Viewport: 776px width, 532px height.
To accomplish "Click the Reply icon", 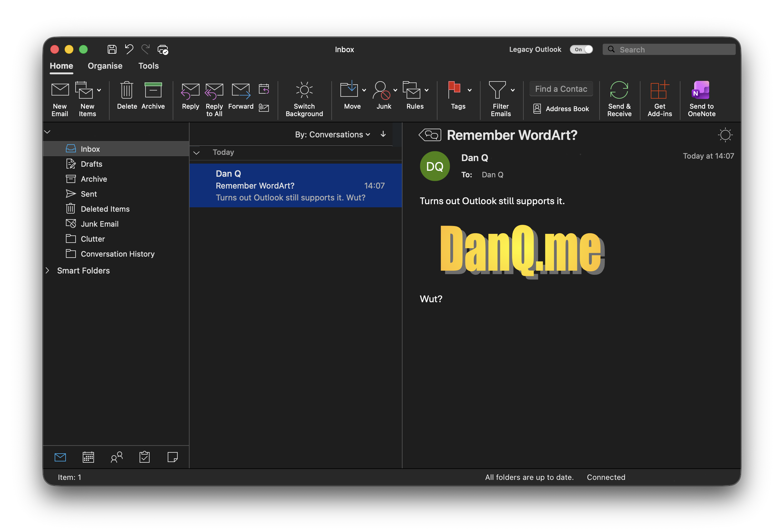I will point(190,91).
